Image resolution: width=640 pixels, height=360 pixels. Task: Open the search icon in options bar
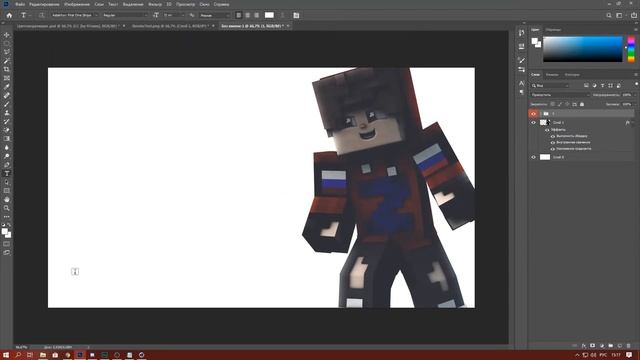(609, 16)
